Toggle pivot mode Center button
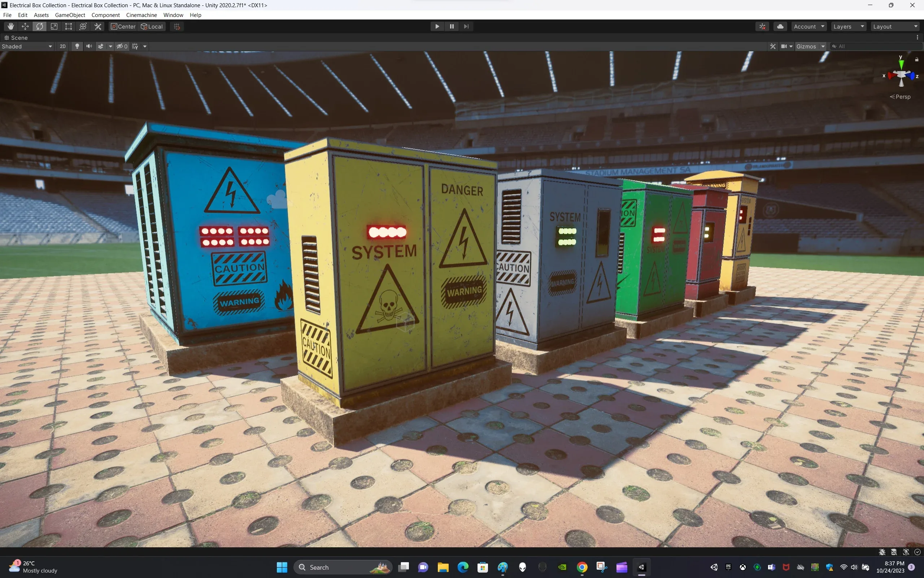 point(123,26)
